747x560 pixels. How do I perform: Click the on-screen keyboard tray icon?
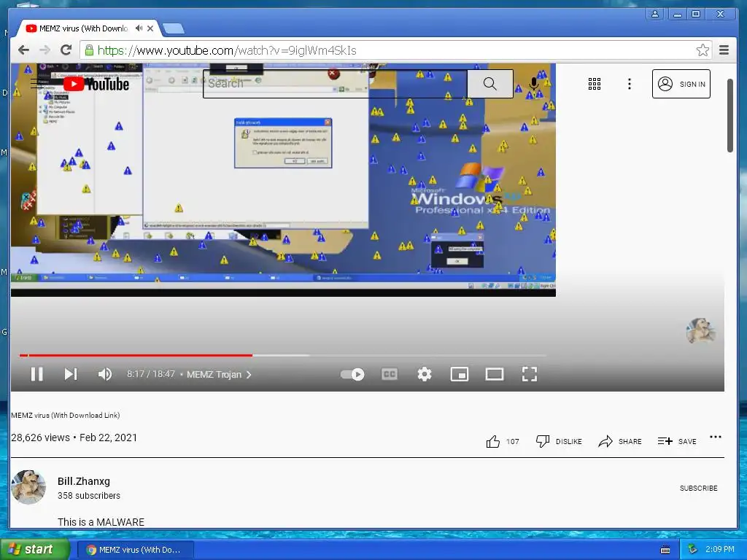click(665, 550)
